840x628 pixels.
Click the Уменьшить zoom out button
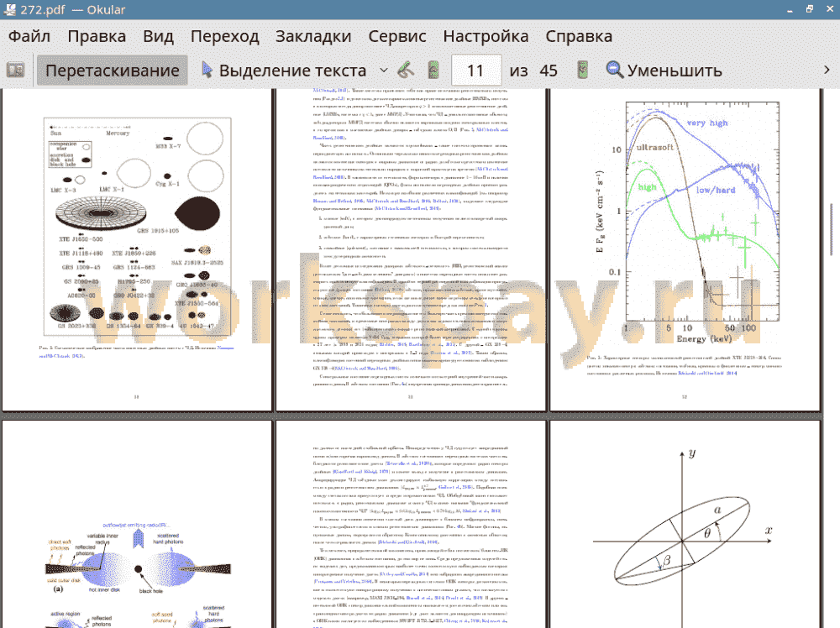(x=664, y=71)
